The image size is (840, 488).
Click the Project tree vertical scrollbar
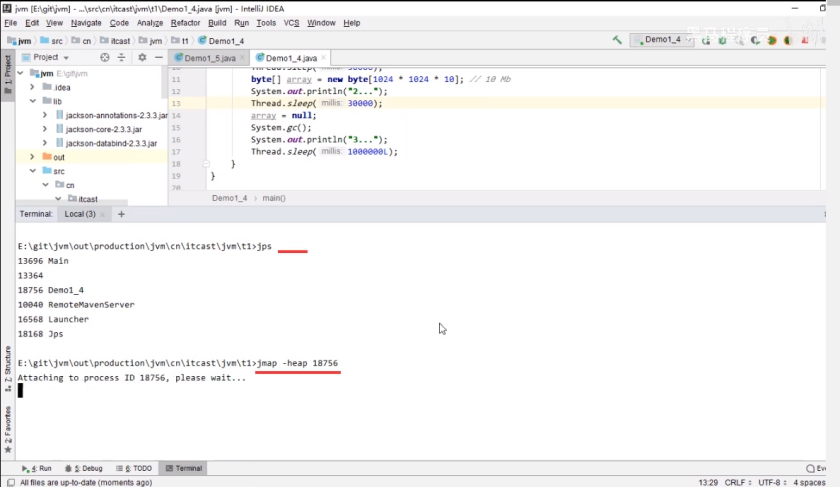click(x=164, y=83)
